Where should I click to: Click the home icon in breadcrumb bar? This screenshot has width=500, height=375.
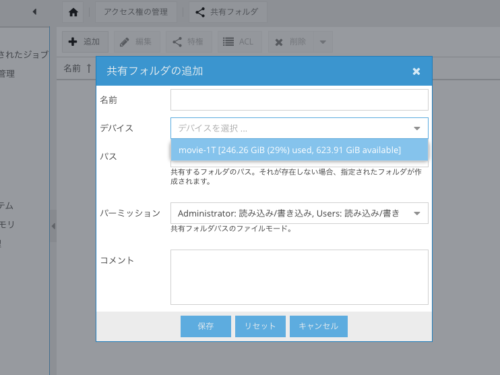73,12
